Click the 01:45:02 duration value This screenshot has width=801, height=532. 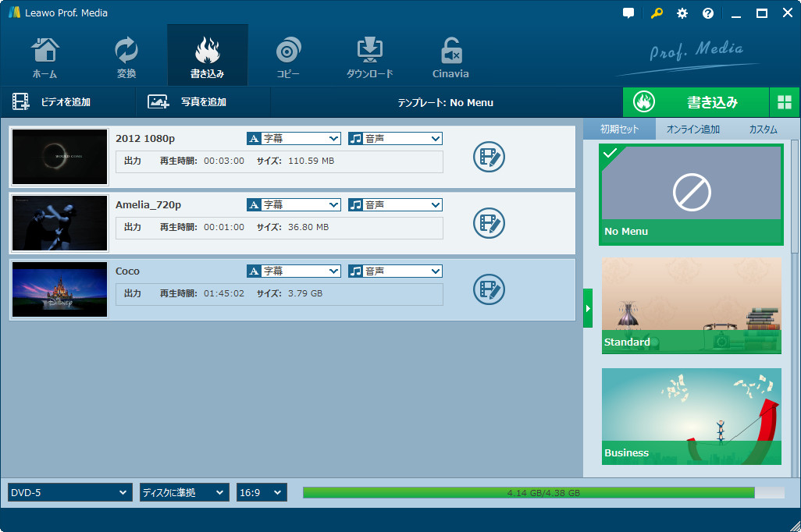pyautogui.click(x=224, y=293)
